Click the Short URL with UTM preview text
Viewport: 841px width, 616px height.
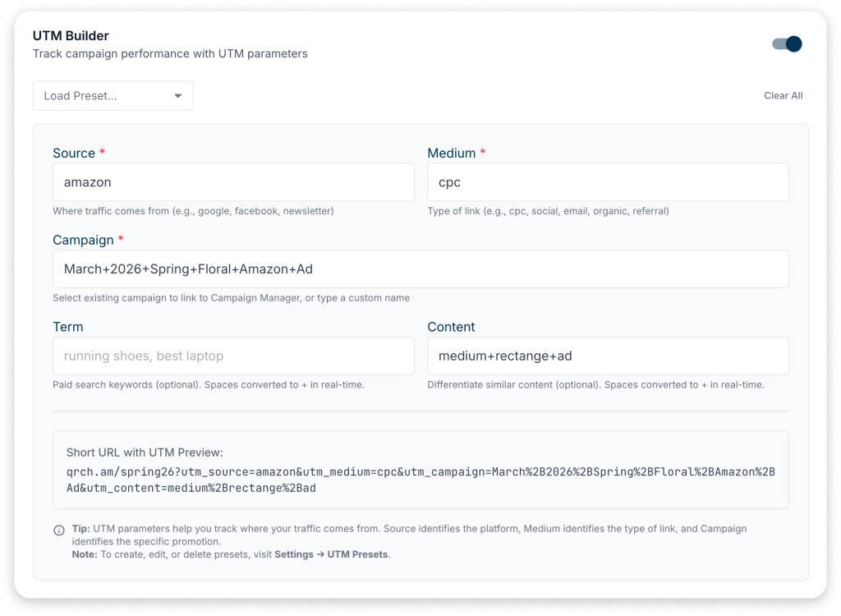coord(420,480)
